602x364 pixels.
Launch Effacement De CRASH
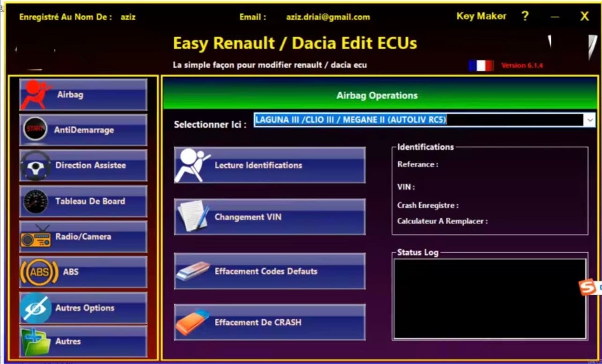pyautogui.click(x=270, y=322)
